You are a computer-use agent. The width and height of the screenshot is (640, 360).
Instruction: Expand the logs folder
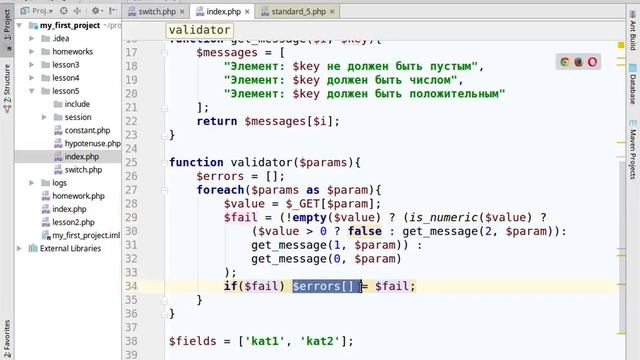(x=31, y=183)
